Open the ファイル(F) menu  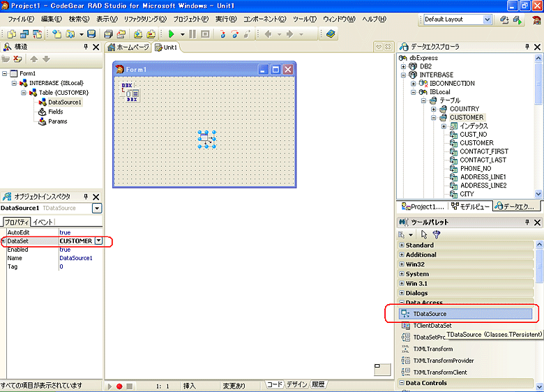(x=21, y=19)
